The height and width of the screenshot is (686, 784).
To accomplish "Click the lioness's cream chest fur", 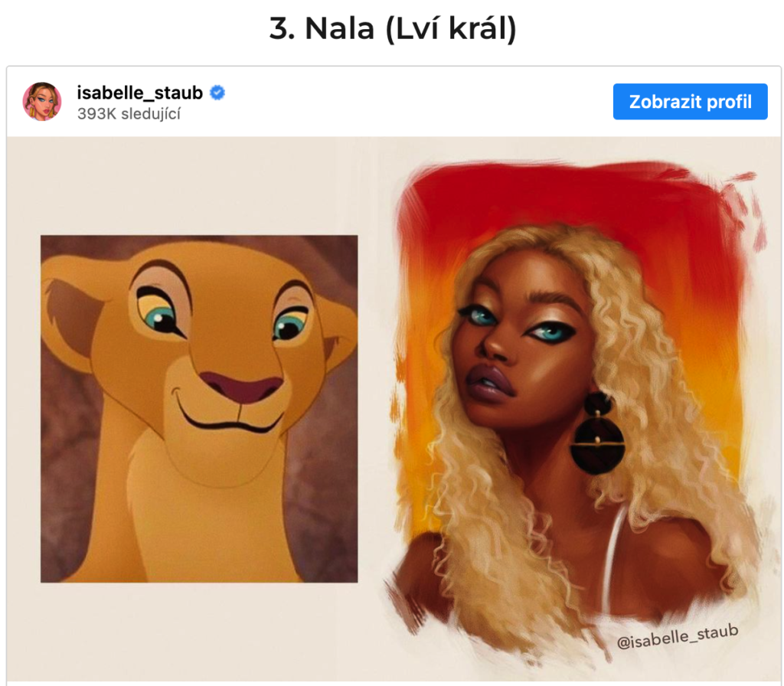I will 200,530.
